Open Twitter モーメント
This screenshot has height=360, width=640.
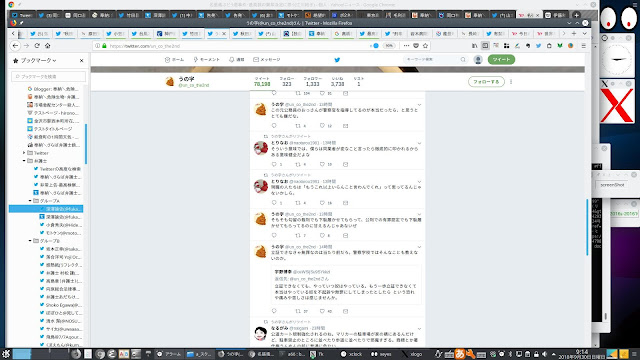[207, 60]
